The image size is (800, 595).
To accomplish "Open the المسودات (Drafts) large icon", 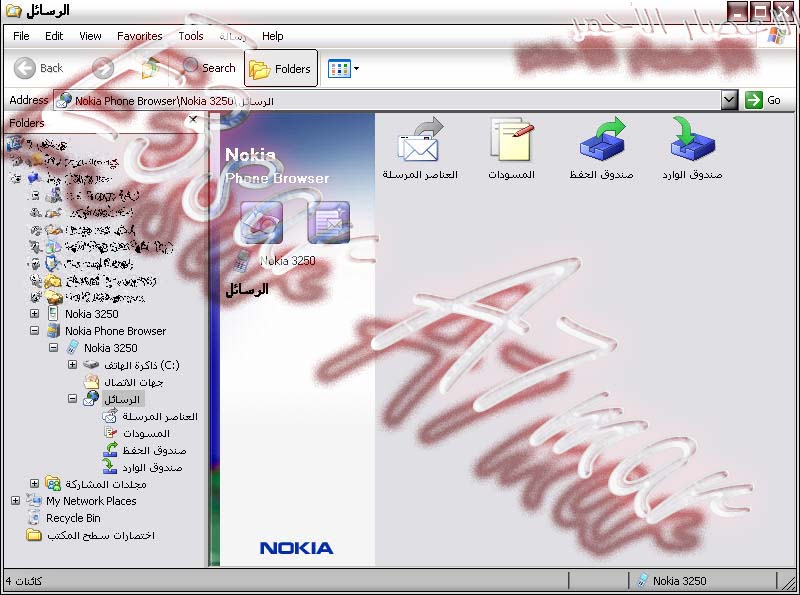I will 511,148.
